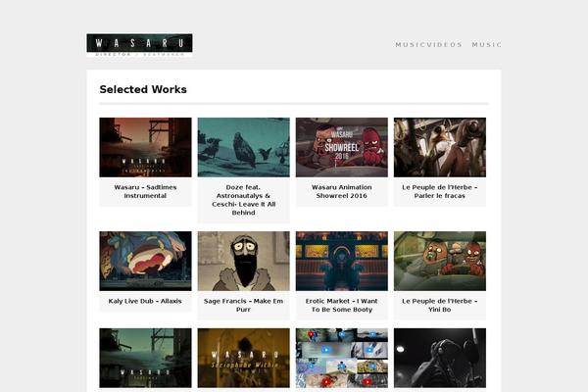This screenshot has width=588, height=392.
Task: Click the 'Wasaru – Sadtimes Instrumental' title link
Action: coord(145,191)
